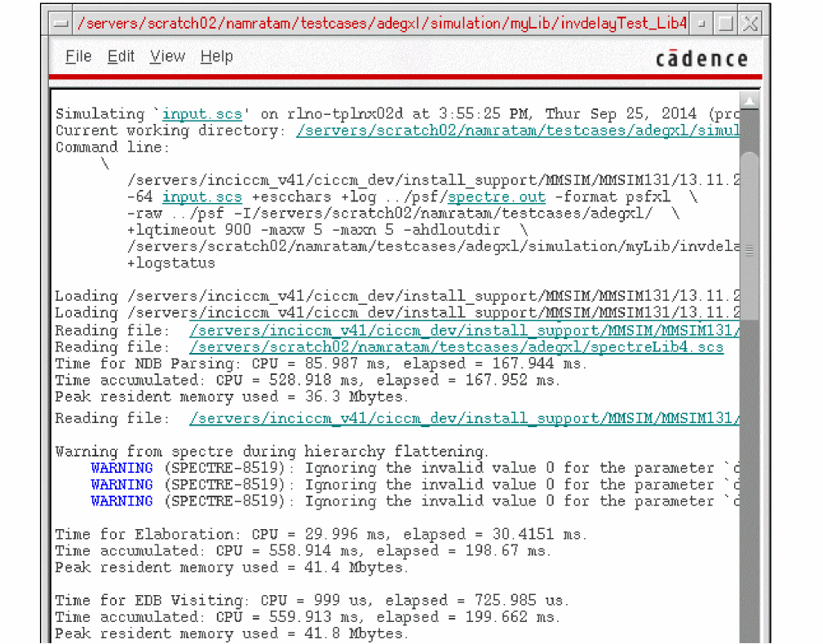Open the first Reading file MMSIM131 link
Image resolution: width=823 pixels, height=644 pixels.
[x=464, y=330]
